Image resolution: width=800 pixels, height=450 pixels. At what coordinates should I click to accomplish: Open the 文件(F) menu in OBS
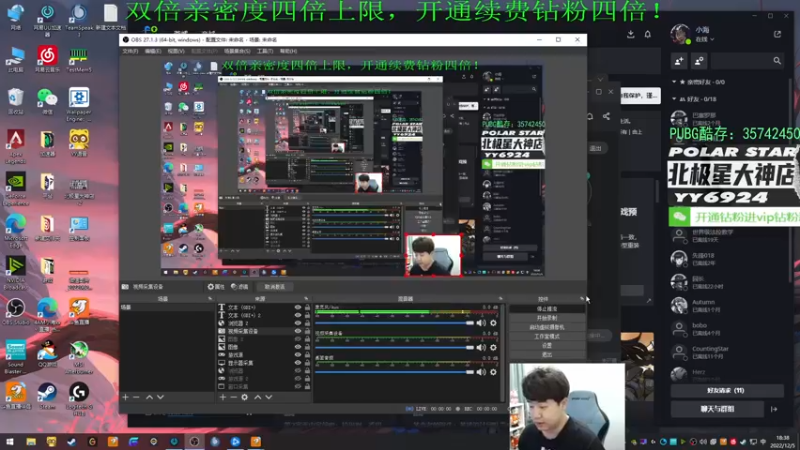pos(130,51)
